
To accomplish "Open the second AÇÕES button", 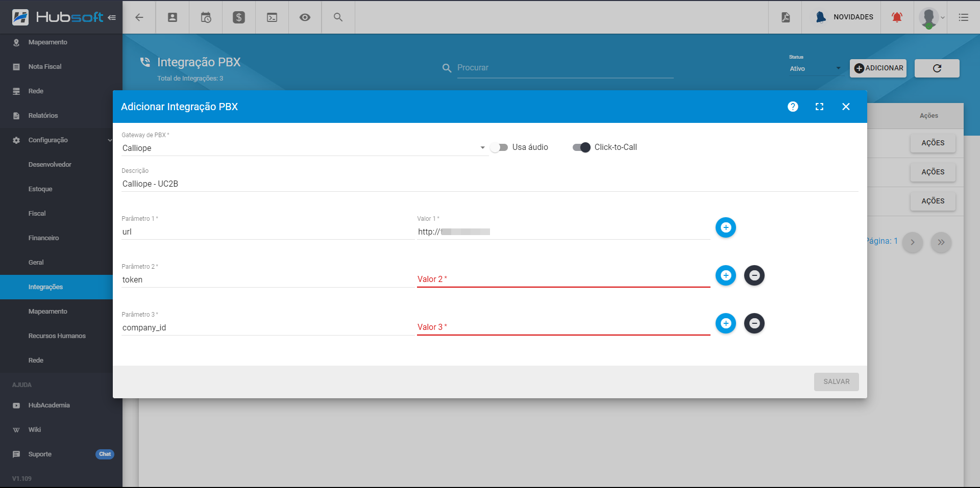I will click(x=933, y=172).
